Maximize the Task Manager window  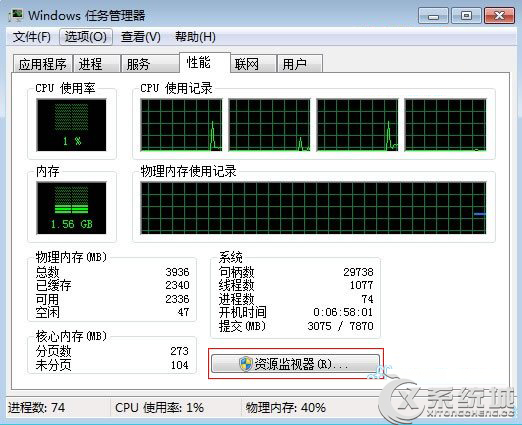click(466, 16)
